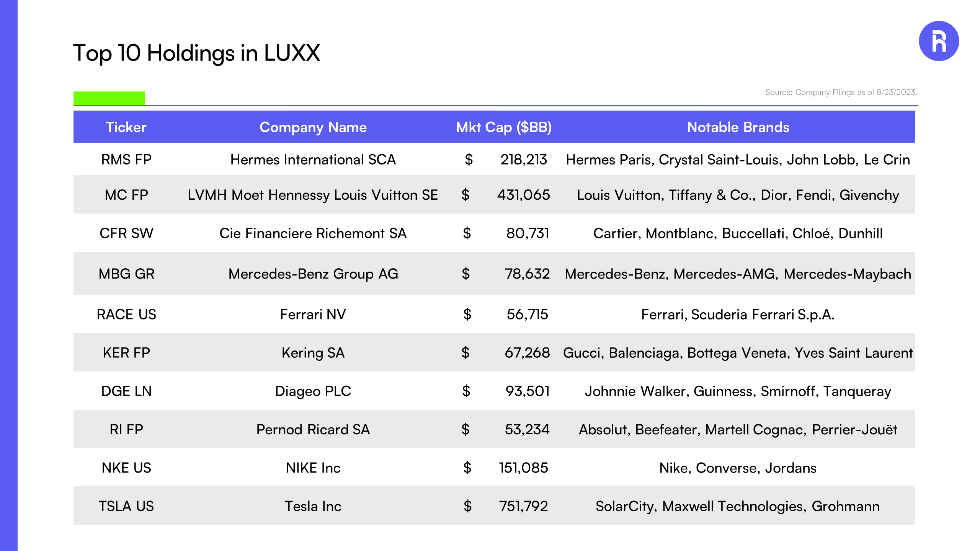Click the 'Mkt Cap ($BB)' column header
The image size is (980, 551).
coord(504,127)
